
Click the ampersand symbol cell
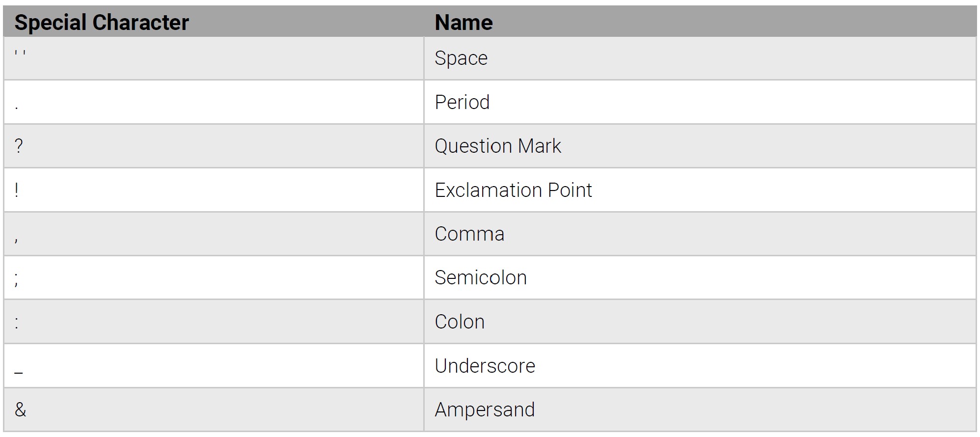pyautogui.click(x=20, y=410)
